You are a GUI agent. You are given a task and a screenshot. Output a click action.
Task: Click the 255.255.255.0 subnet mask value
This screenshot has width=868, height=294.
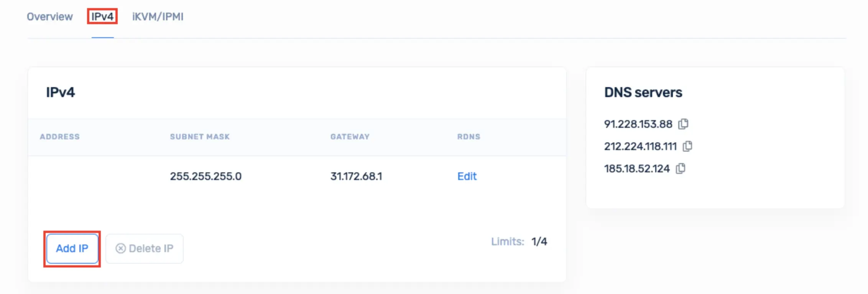(206, 176)
